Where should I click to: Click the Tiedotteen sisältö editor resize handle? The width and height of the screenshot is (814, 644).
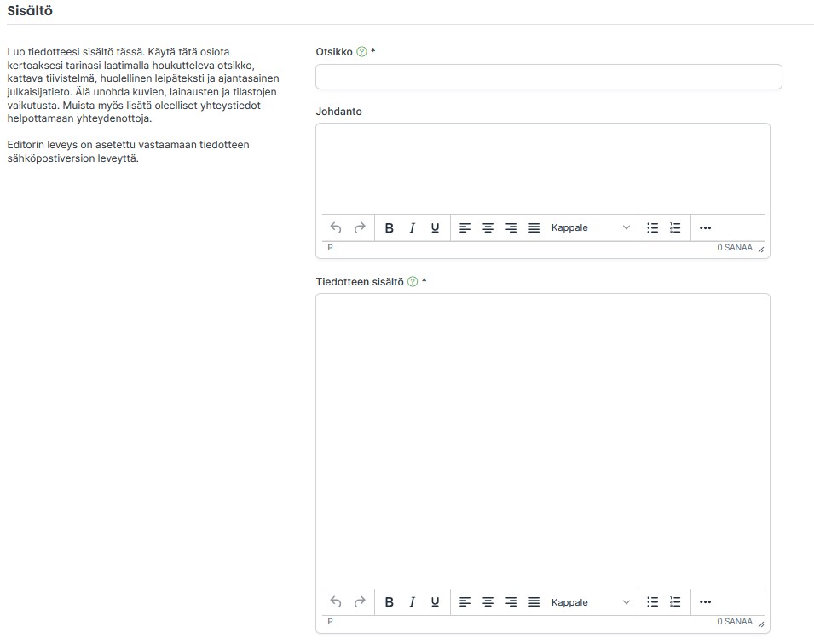coord(761,624)
